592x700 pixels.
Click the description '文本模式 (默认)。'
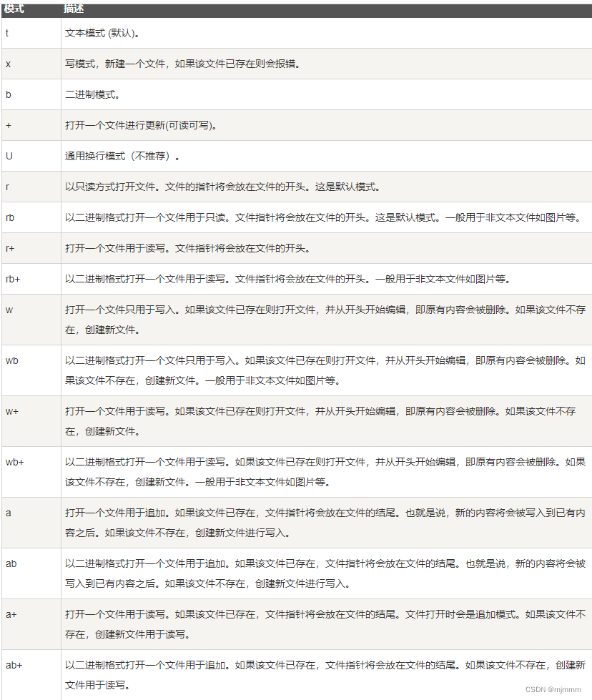102,33
